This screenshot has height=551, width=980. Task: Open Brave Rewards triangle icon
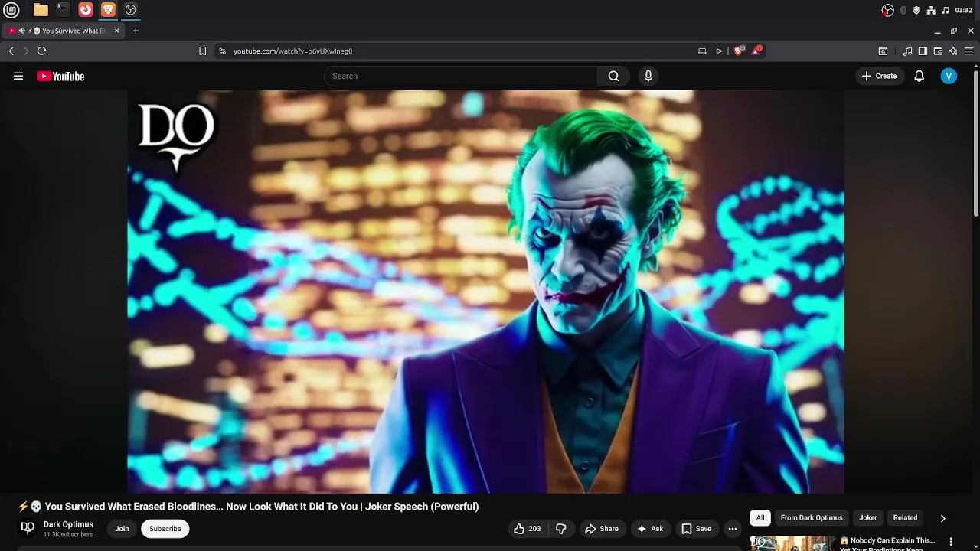pos(756,51)
